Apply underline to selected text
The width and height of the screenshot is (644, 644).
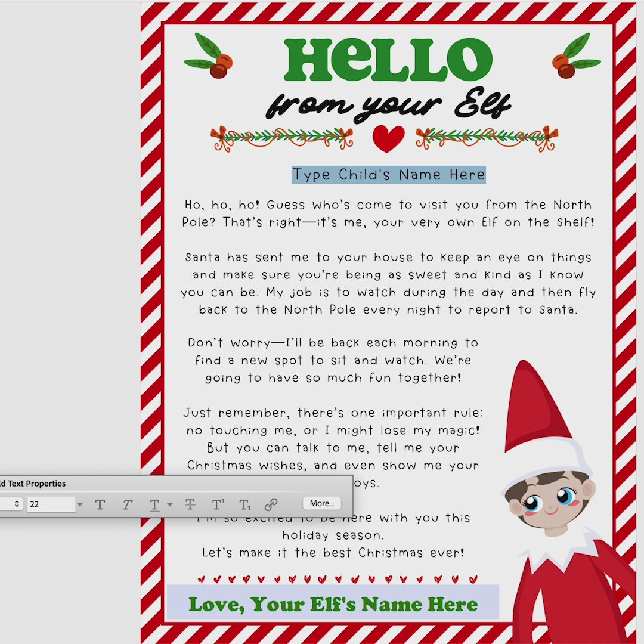154,504
